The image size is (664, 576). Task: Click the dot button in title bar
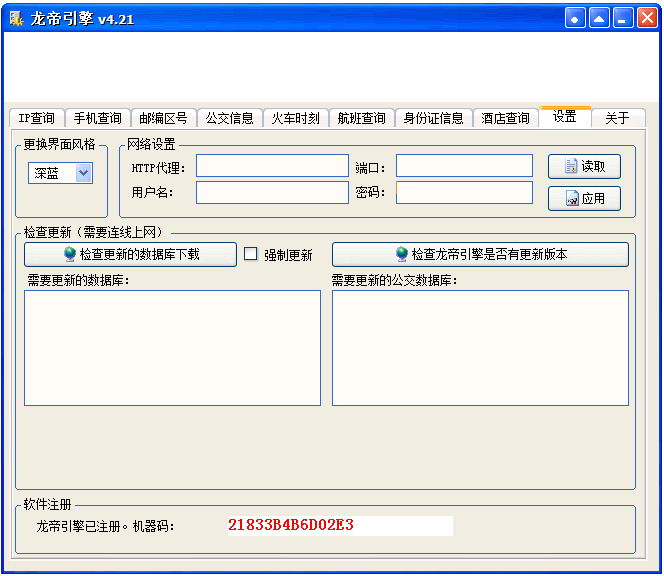(x=575, y=18)
